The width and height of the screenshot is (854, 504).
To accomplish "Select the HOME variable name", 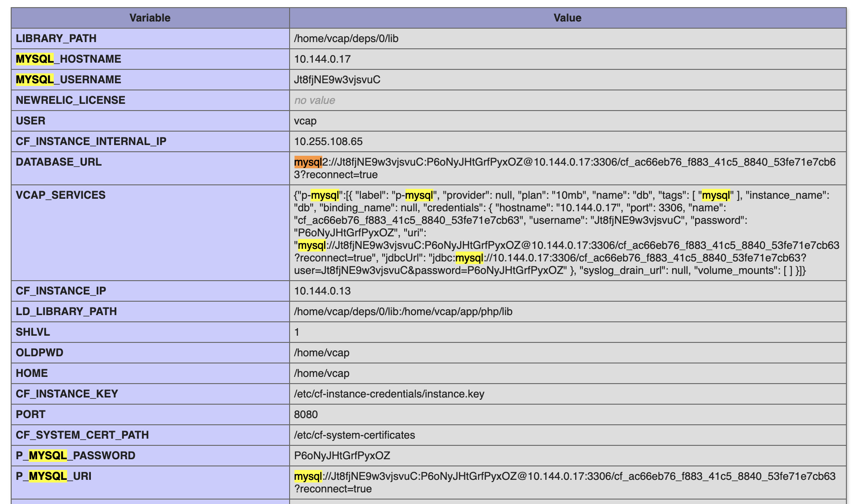I will (32, 373).
